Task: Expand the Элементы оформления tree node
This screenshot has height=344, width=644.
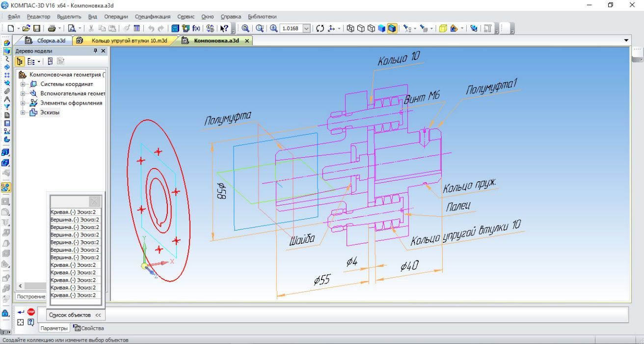Action: click(x=23, y=103)
